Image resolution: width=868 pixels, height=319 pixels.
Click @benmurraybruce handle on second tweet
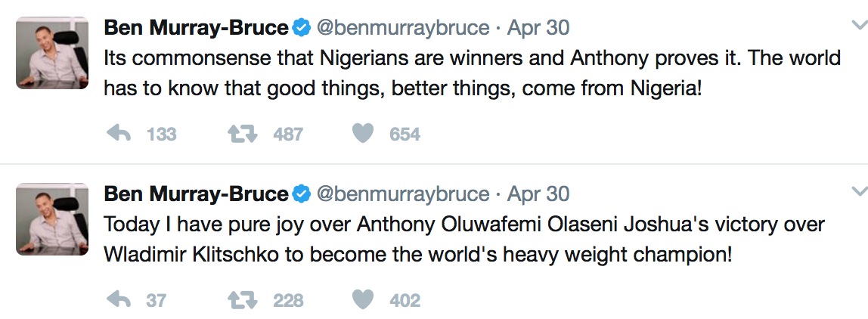[402, 194]
